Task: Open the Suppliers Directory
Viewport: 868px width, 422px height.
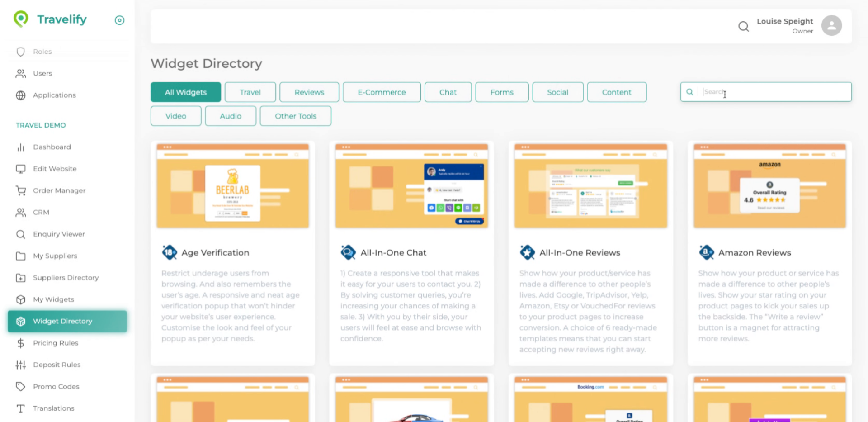Action: coord(66,277)
